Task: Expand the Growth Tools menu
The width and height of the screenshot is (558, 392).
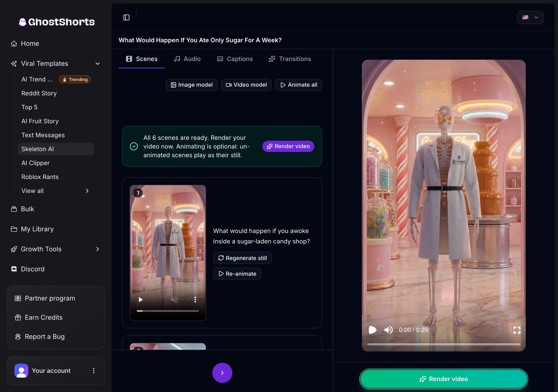Action: (x=98, y=249)
